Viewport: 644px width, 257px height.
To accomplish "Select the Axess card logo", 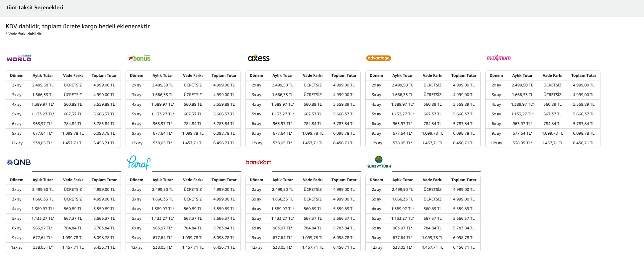I will point(258,58).
